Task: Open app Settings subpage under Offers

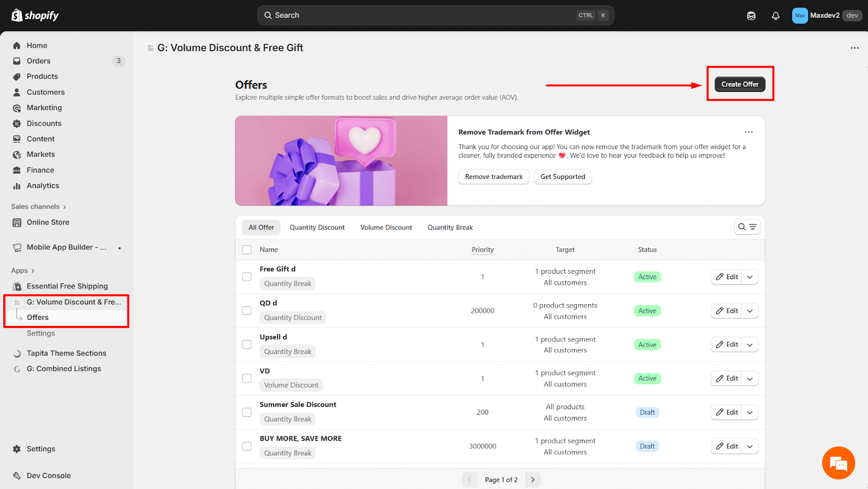Action: coord(41,333)
